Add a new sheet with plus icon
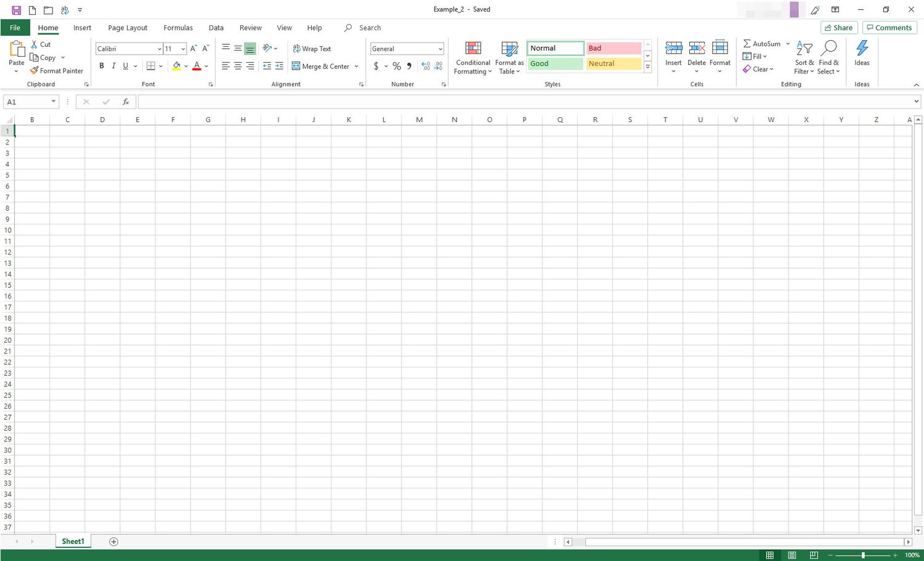This screenshot has height=561, width=924. (x=113, y=541)
